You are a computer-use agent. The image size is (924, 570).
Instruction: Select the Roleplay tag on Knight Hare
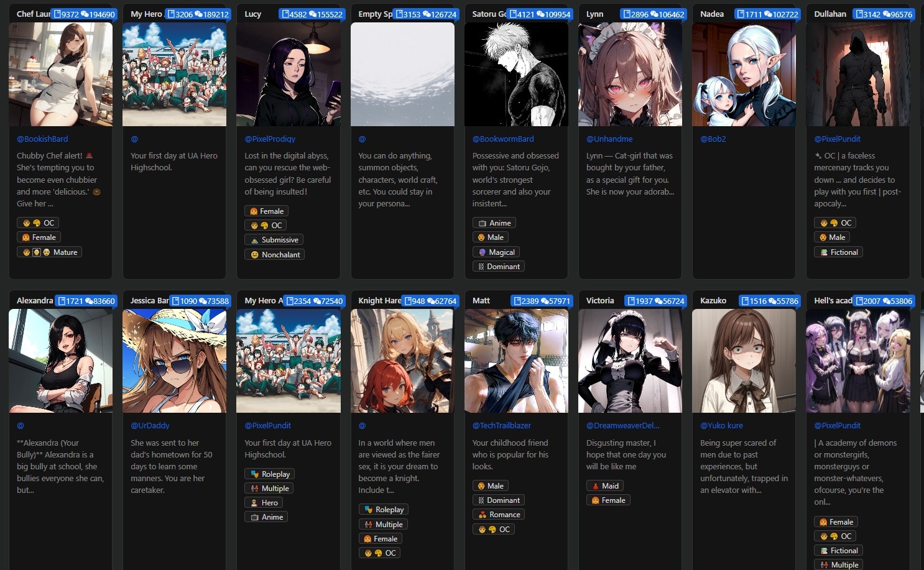[384, 510]
